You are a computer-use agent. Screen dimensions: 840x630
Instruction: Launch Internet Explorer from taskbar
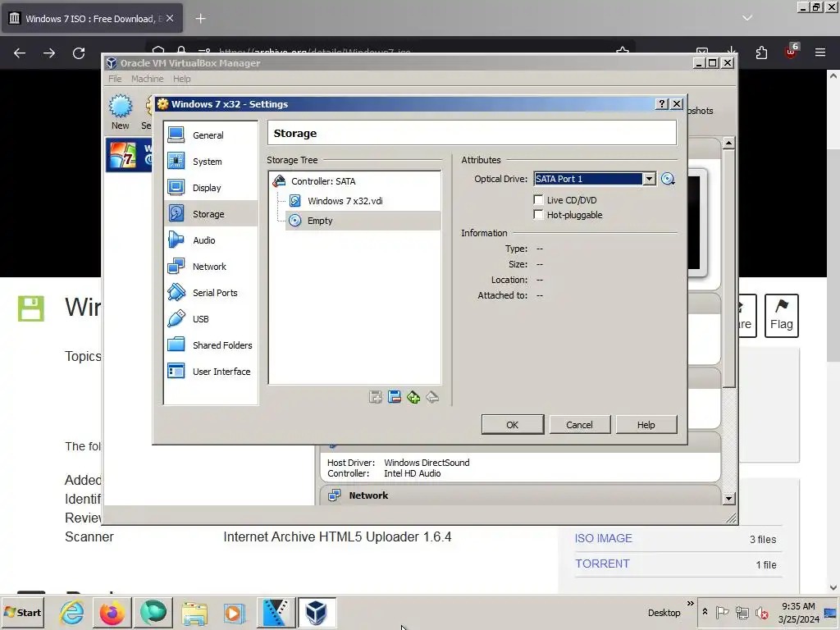(71, 612)
